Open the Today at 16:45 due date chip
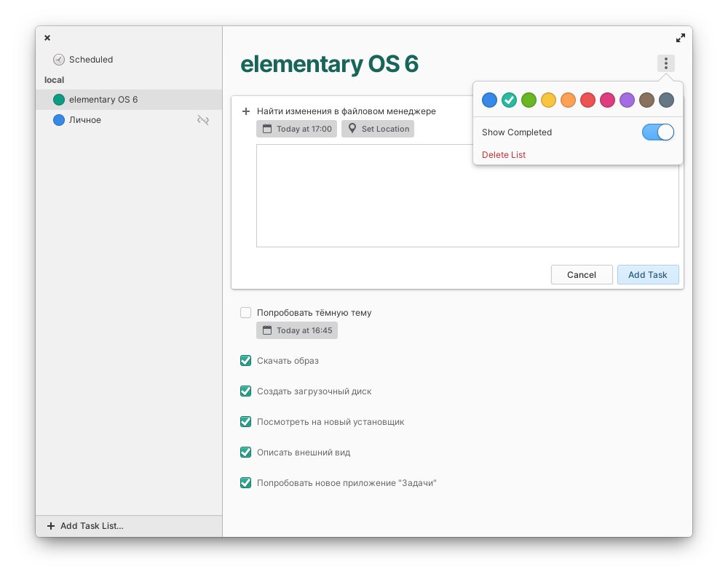 pos(297,330)
